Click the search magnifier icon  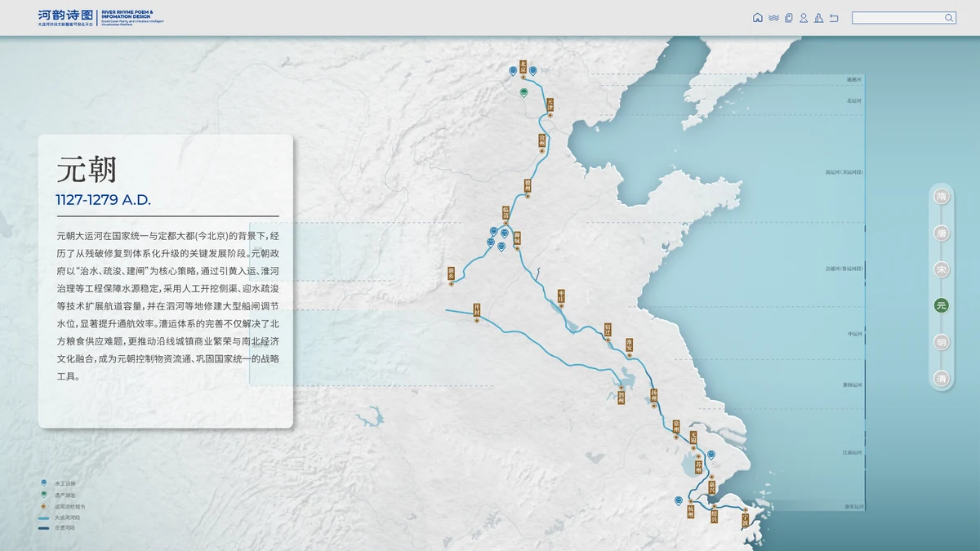[949, 18]
